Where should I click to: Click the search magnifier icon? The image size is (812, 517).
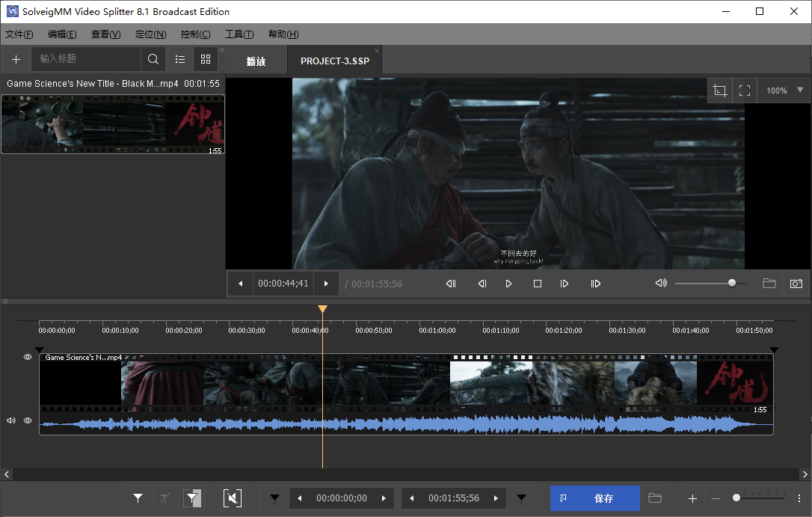pyautogui.click(x=153, y=59)
